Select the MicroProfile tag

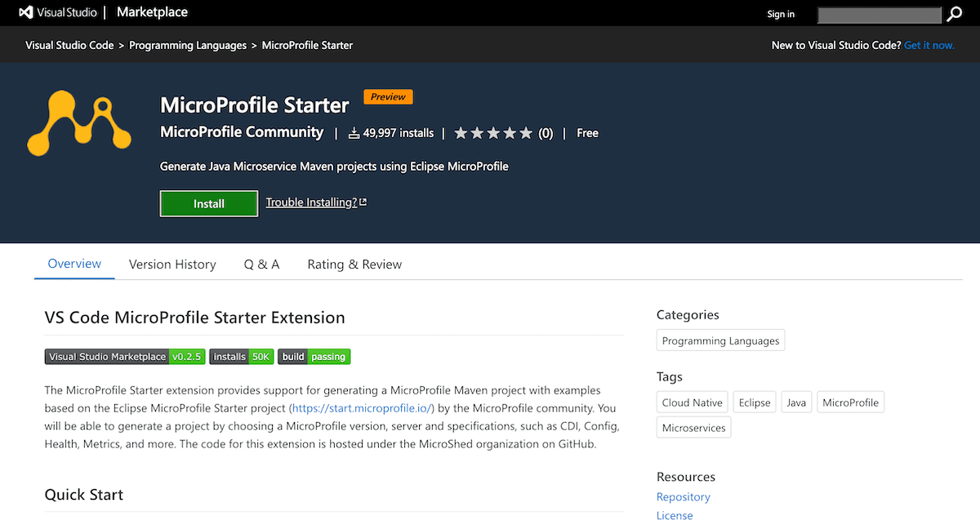click(850, 403)
